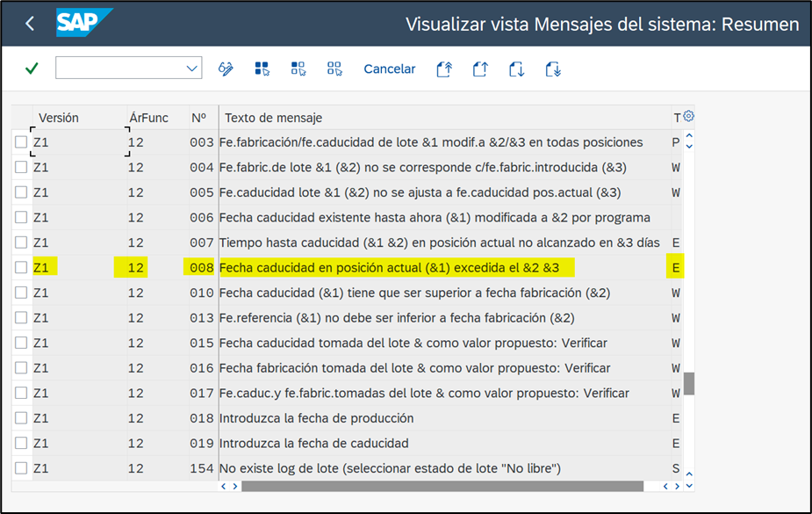The width and height of the screenshot is (812, 514).
Task: Click the top vertical scroll down arrow
Action: (689, 146)
